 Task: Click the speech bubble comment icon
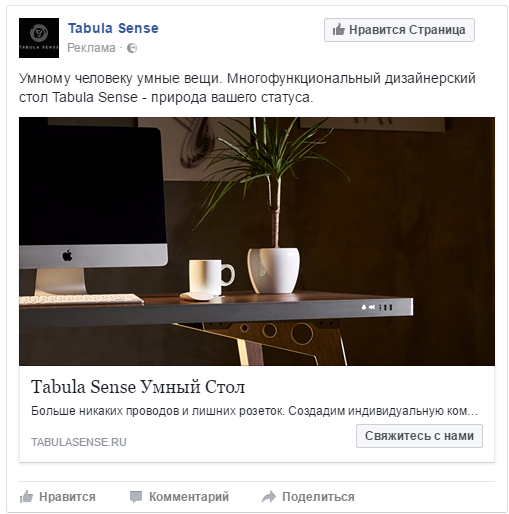(136, 497)
